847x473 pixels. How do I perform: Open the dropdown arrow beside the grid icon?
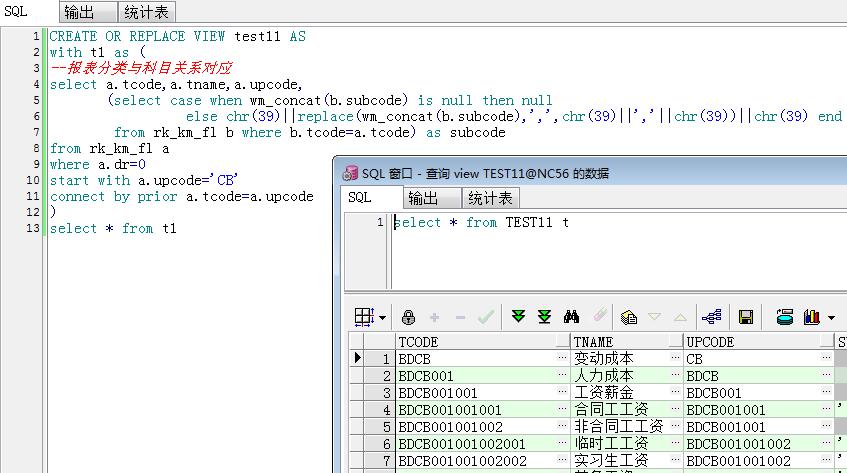point(382,317)
